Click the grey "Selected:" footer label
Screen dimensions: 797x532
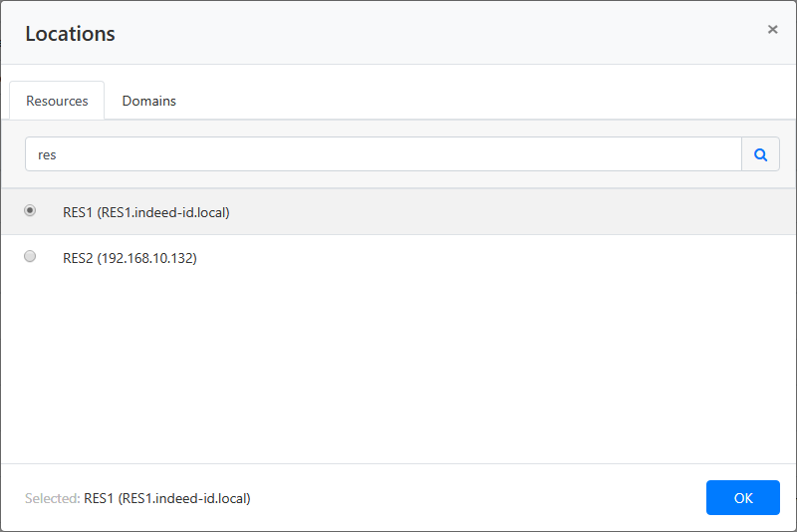[52, 498]
